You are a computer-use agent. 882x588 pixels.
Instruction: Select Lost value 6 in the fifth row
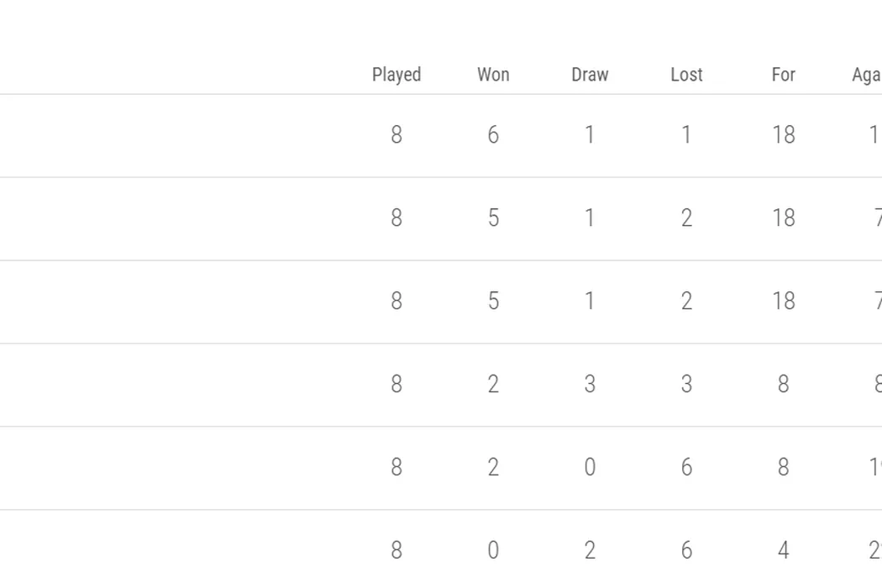coord(686,468)
